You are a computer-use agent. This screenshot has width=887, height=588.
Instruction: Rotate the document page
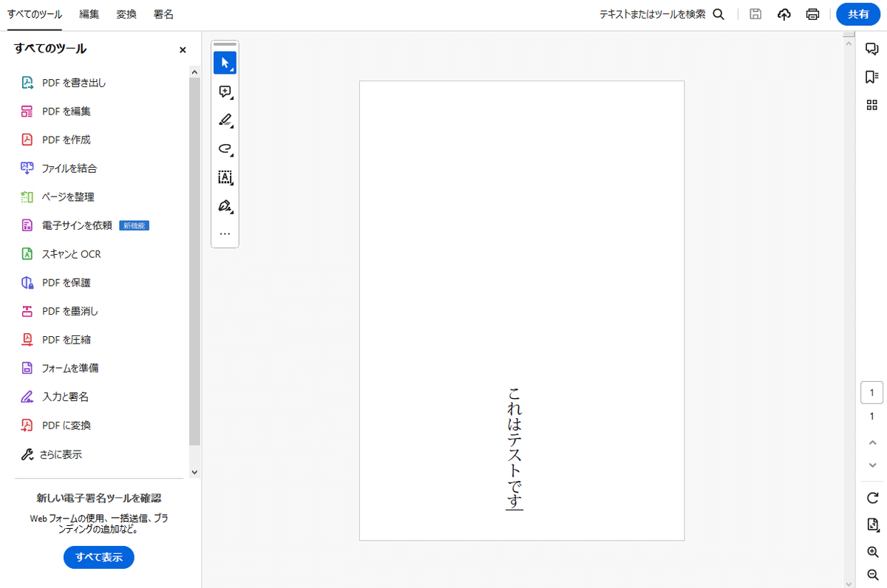[x=872, y=498]
